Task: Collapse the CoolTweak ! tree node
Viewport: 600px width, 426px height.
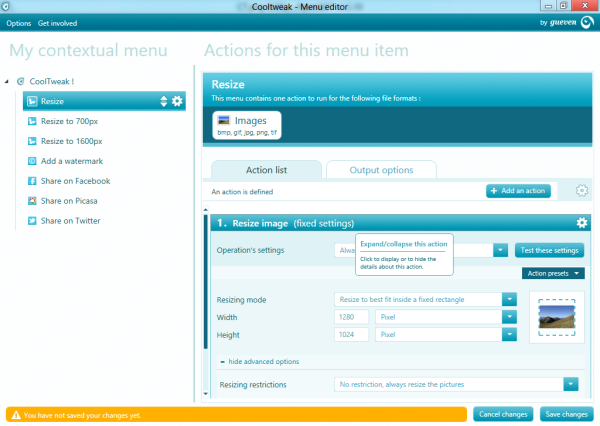Action: point(7,81)
